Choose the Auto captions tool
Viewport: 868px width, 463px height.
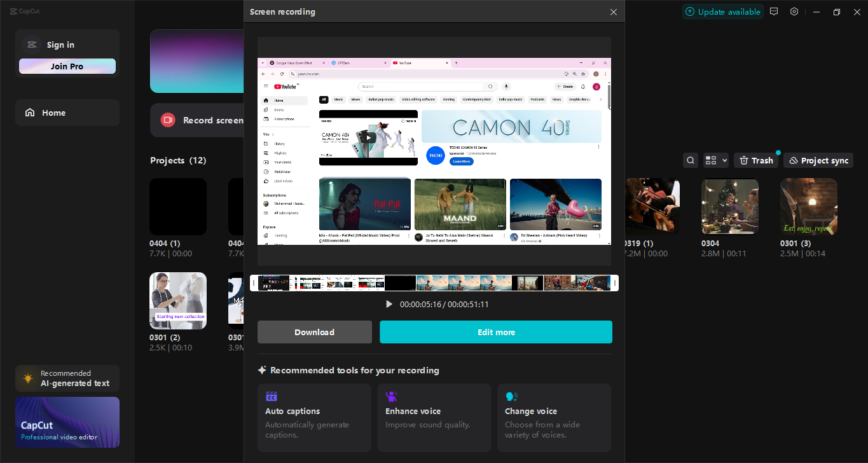pos(314,418)
